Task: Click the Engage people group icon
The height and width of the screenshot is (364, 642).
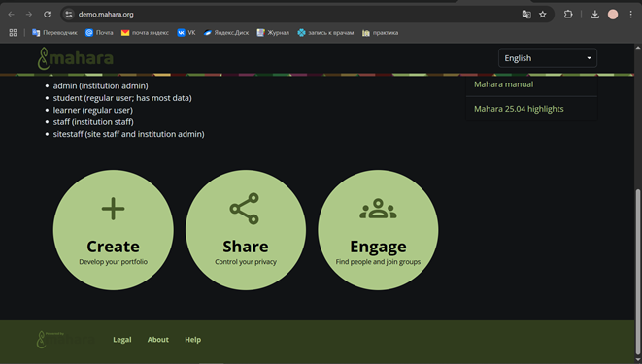Action: 378,209
